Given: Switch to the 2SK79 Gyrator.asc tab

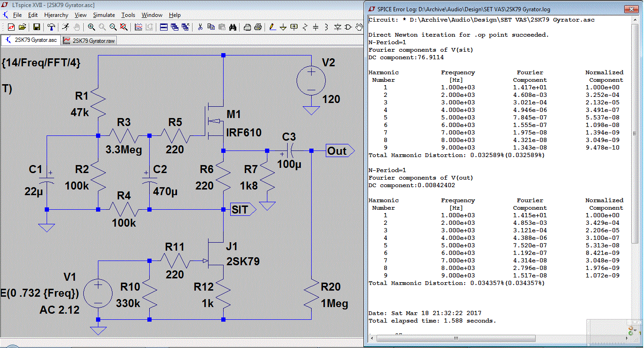Looking at the screenshot, I should [31, 40].
